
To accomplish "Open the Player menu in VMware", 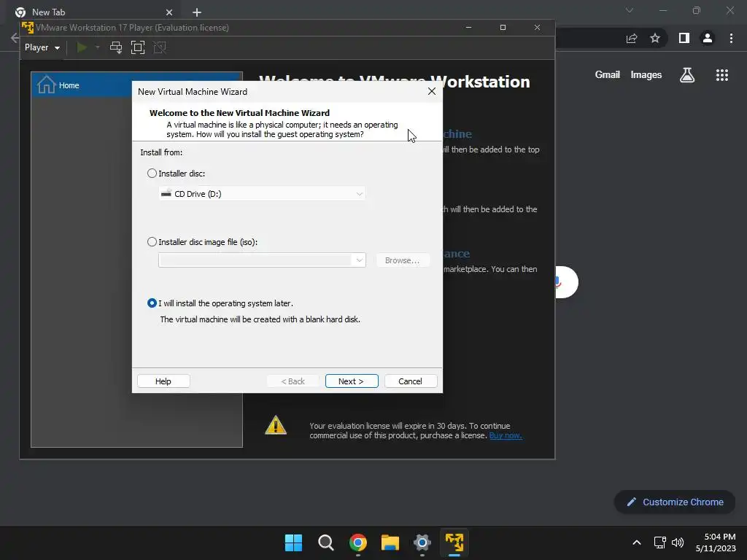I will [x=42, y=47].
